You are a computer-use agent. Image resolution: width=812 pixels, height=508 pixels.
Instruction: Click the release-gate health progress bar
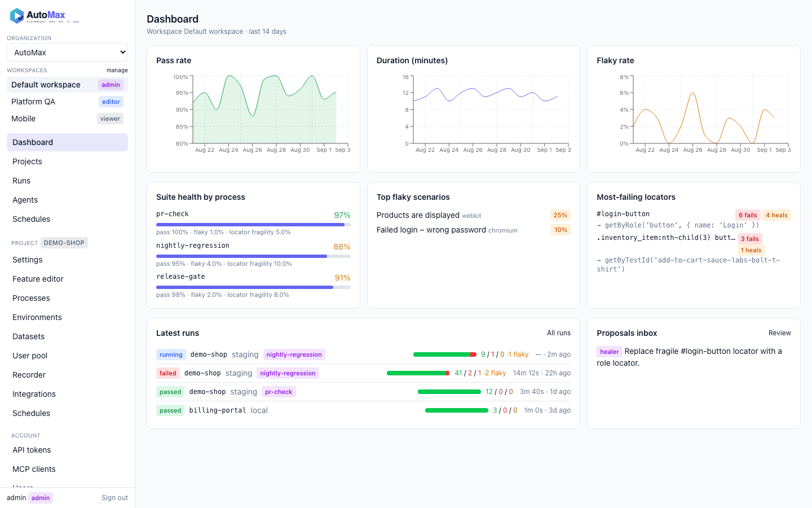(x=253, y=287)
